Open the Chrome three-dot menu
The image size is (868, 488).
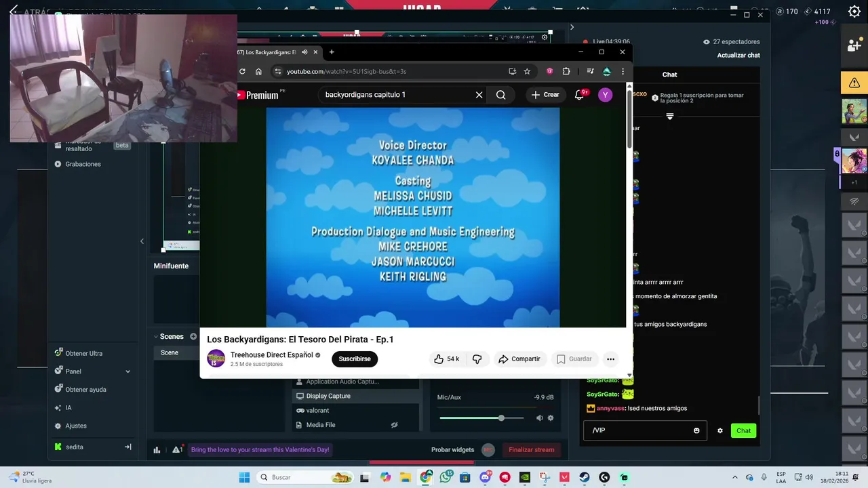pyautogui.click(x=623, y=71)
